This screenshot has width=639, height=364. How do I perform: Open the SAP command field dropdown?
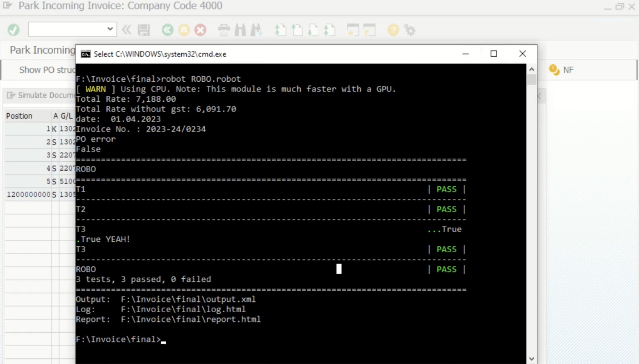click(x=110, y=29)
